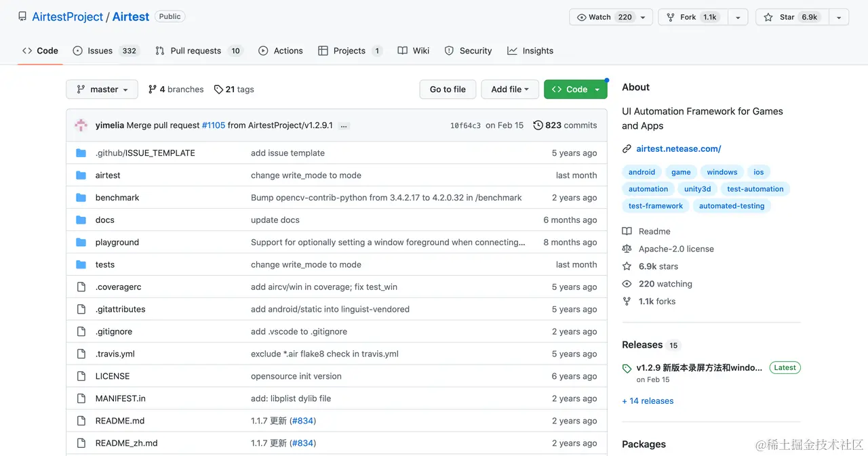Click the folder icon next to docs
Image resolution: width=868 pixels, height=456 pixels.
[81, 220]
